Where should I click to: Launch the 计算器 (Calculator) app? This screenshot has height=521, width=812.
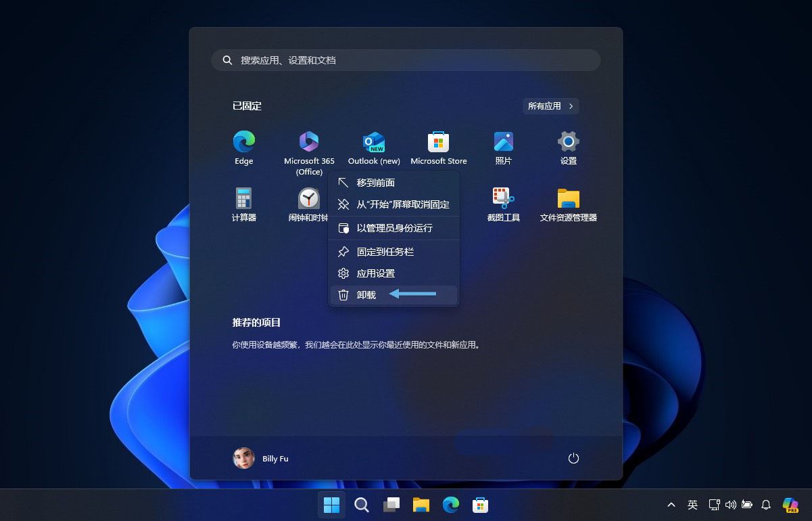pos(243,205)
